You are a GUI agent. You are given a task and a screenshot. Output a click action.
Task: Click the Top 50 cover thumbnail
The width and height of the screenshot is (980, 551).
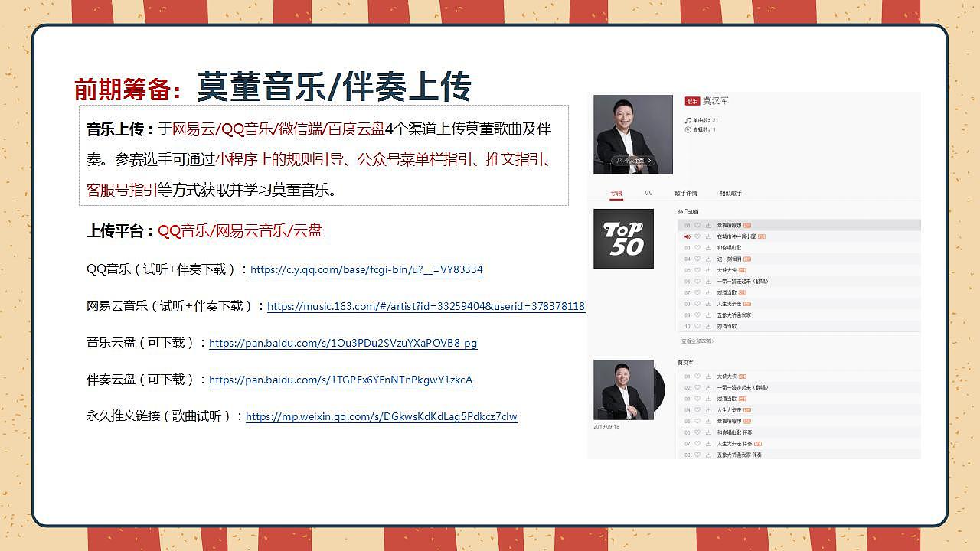[x=623, y=239]
